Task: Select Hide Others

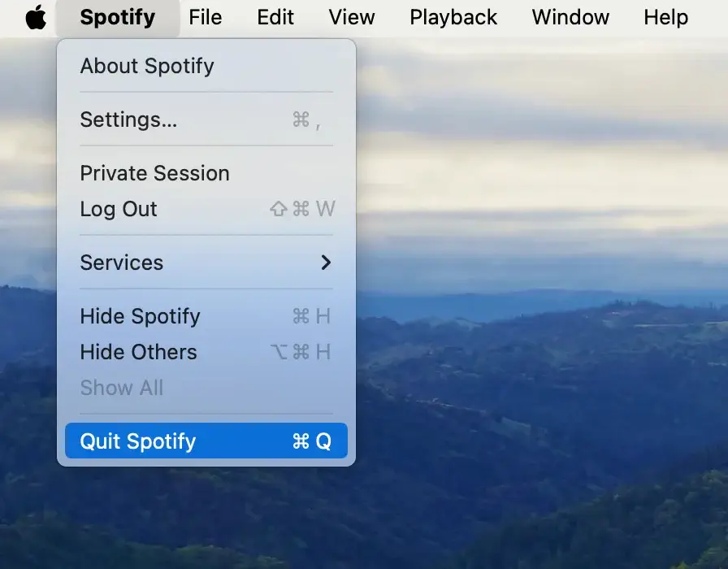Action: (138, 352)
